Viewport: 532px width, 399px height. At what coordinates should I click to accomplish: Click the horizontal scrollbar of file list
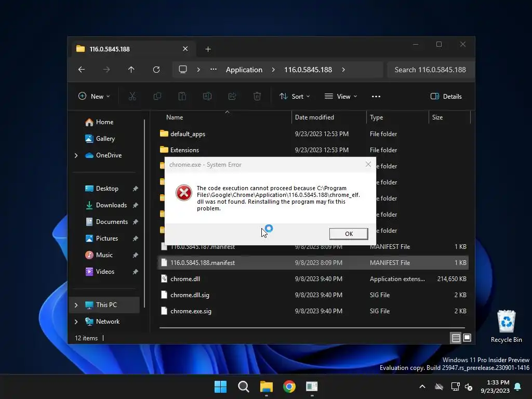pyautogui.click(x=312, y=328)
